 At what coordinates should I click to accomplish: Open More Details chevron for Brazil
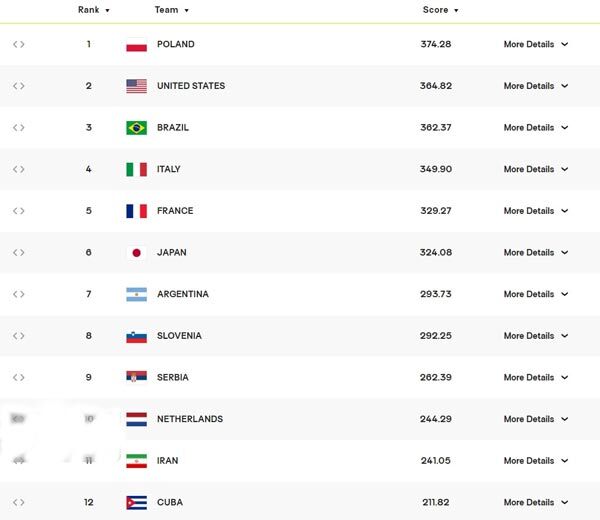tap(565, 128)
